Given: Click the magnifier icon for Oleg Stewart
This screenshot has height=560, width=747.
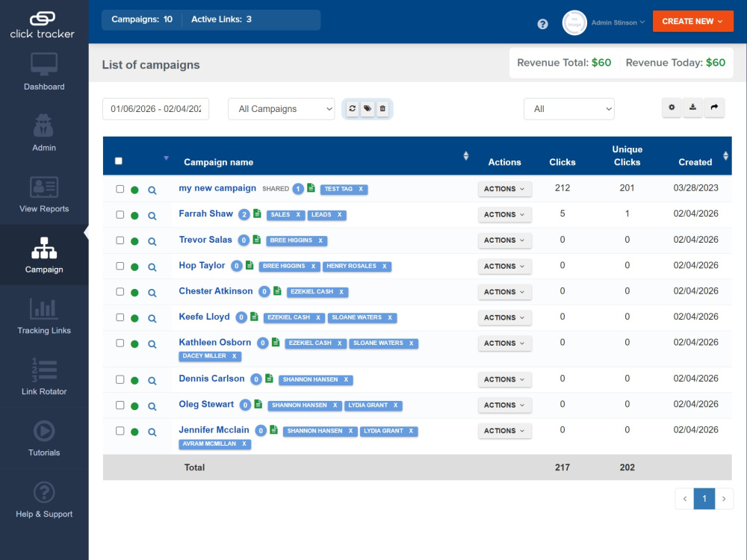Looking at the screenshot, I should click(x=152, y=407).
